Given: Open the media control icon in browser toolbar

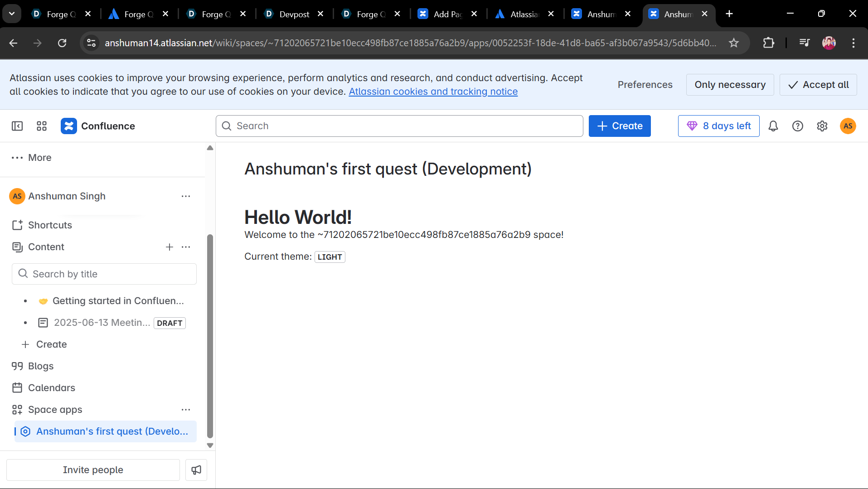Looking at the screenshot, I should (x=805, y=43).
